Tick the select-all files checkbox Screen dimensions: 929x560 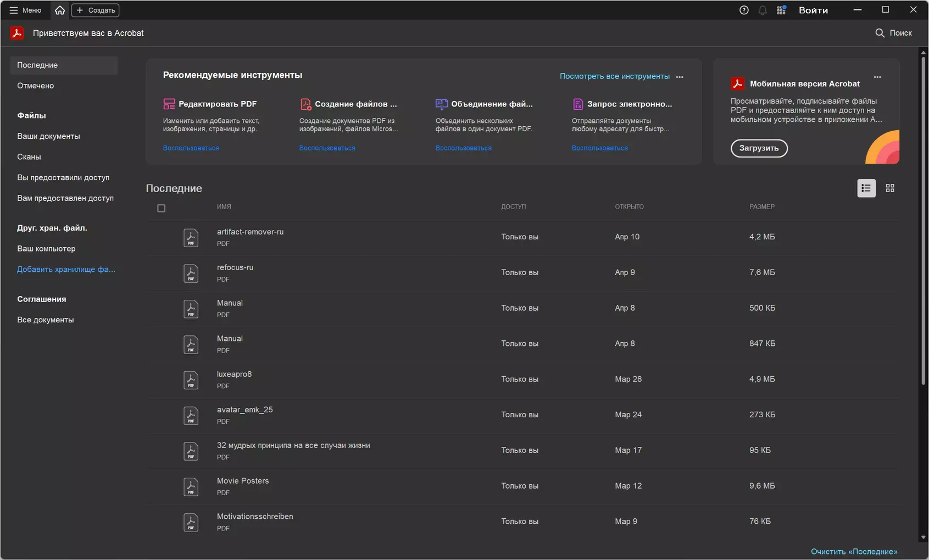[161, 208]
